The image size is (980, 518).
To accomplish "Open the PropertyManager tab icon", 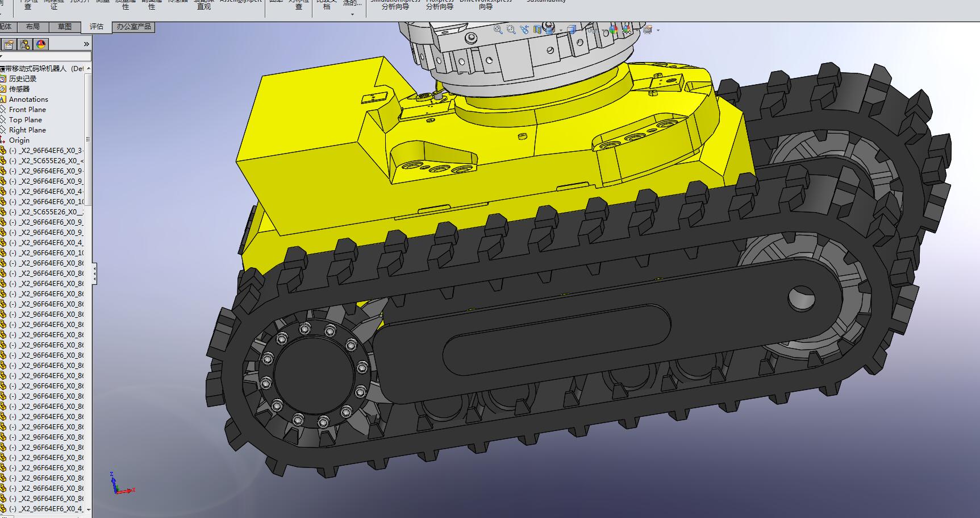I will tap(10, 44).
